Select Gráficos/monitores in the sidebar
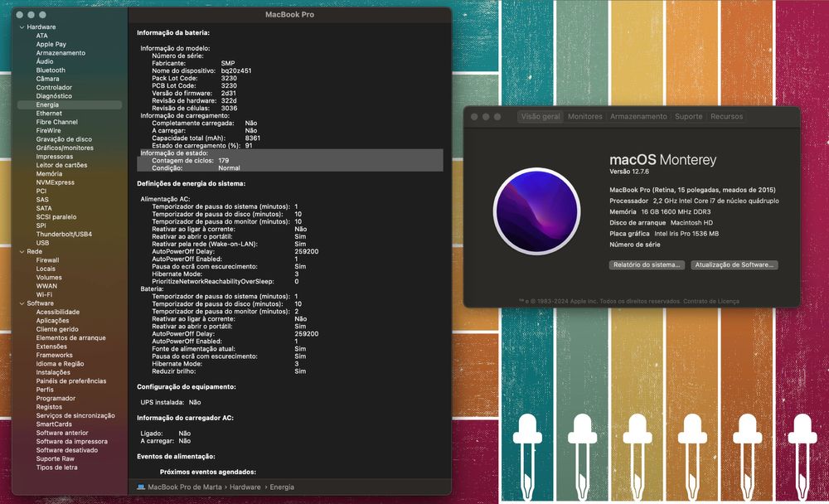 point(65,148)
